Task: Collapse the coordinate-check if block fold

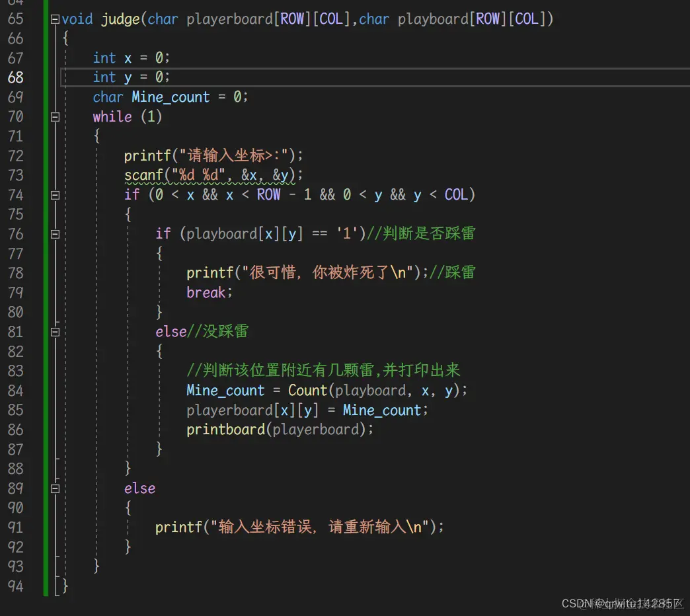Action: pos(56,194)
